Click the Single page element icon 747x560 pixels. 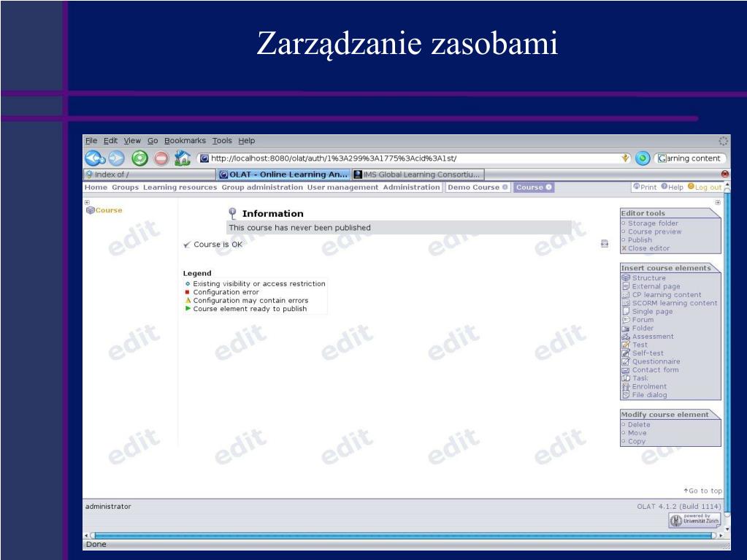tap(626, 312)
